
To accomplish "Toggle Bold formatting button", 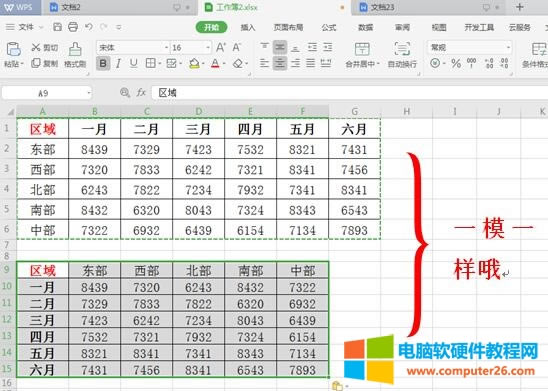I will tap(103, 64).
